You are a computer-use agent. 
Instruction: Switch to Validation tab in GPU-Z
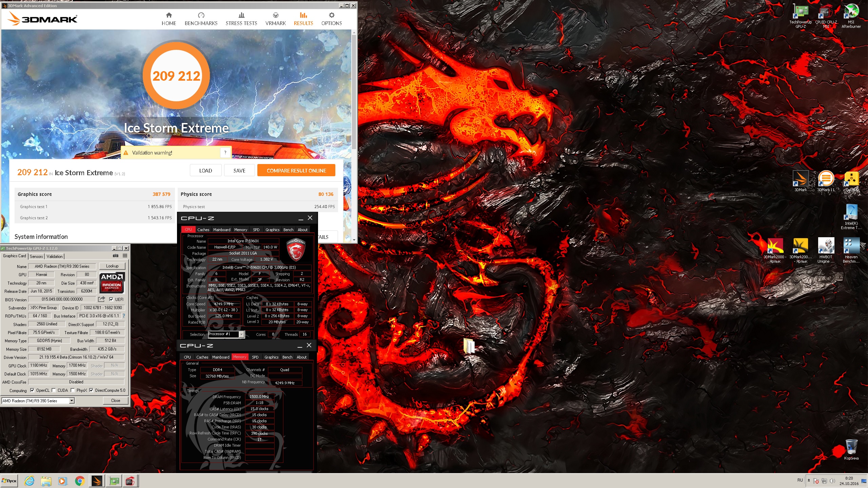pyautogui.click(x=55, y=256)
